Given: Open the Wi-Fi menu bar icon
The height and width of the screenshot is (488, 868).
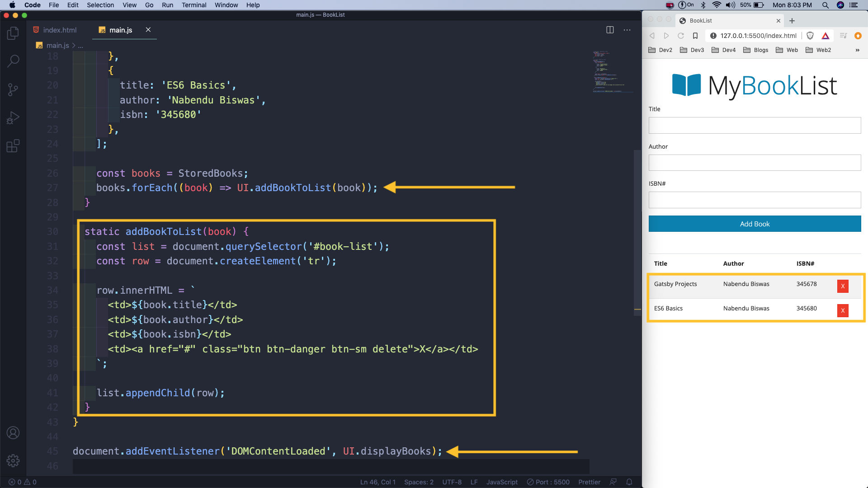Looking at the screenshot, I should tap(717, 5).
